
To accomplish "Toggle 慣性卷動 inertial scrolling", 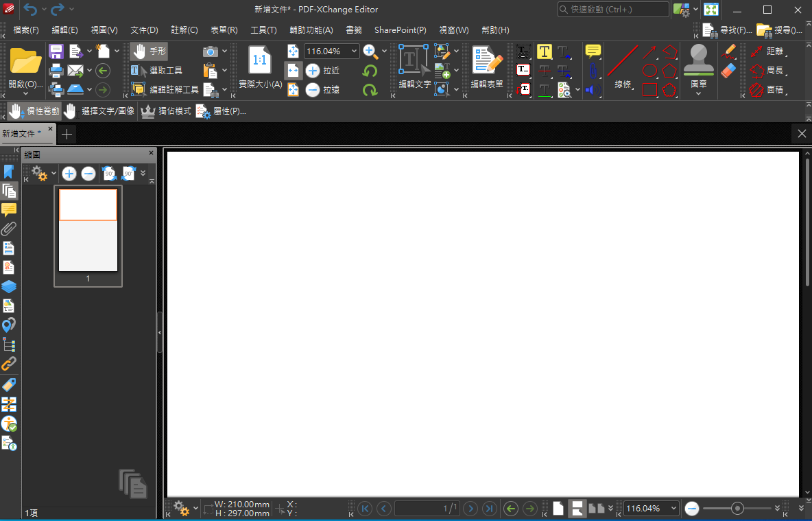I will [33, 111].
